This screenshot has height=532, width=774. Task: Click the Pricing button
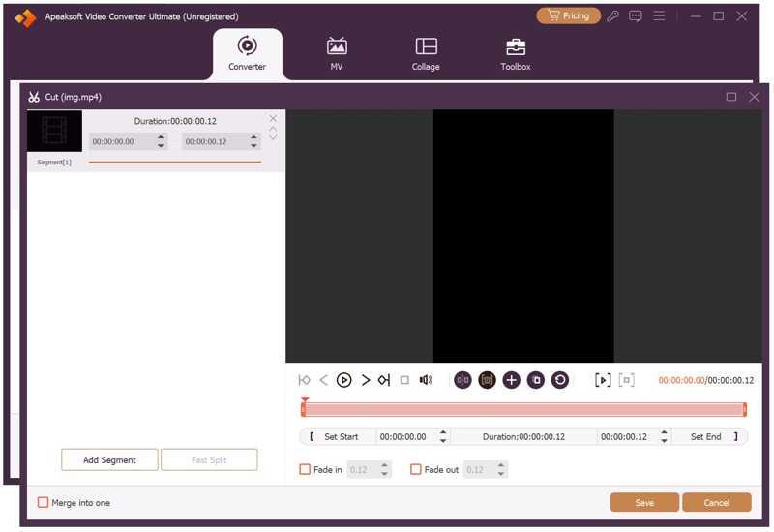tap(569, 15)
